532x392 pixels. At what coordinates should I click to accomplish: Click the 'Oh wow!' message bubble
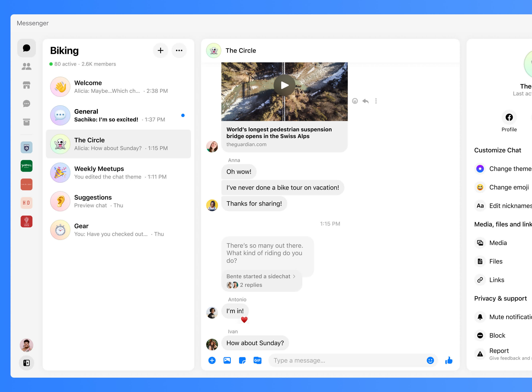click(239, 171)
